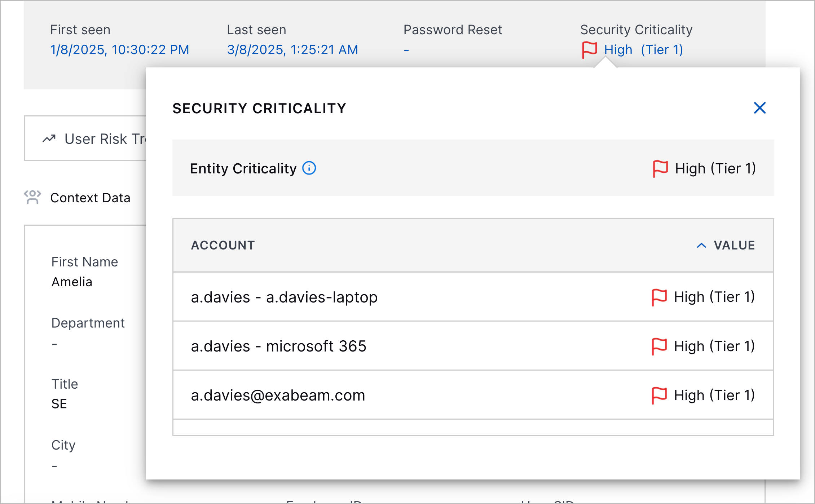
Task: Select the a.davies - a.davies-laptop account row
Action: (284, 297)
